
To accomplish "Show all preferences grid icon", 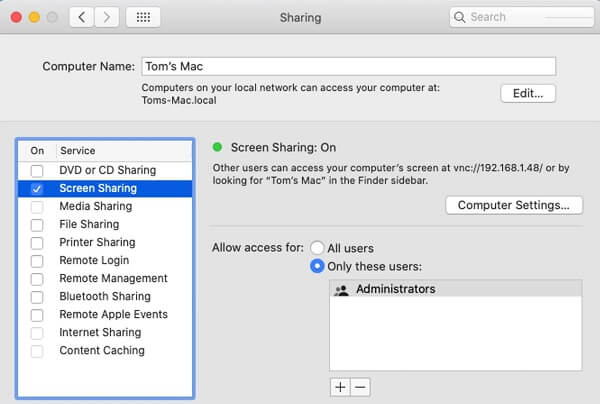I will [144, 17].
